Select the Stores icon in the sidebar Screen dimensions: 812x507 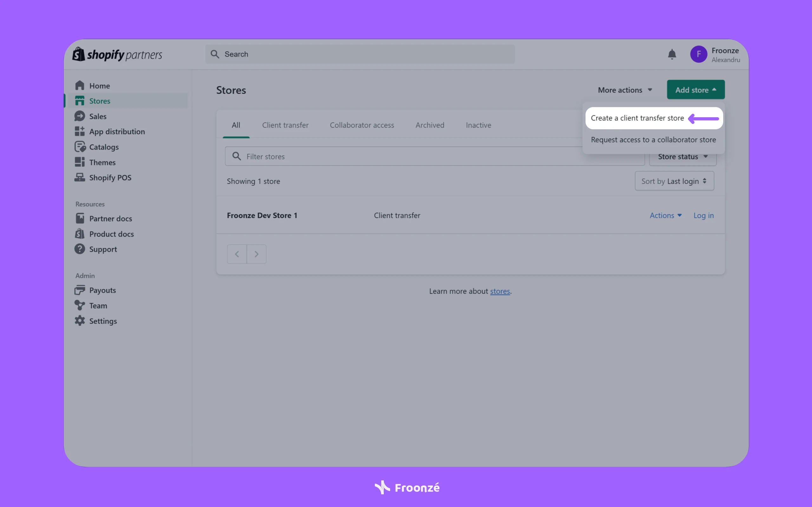click(x=80, y=100)
